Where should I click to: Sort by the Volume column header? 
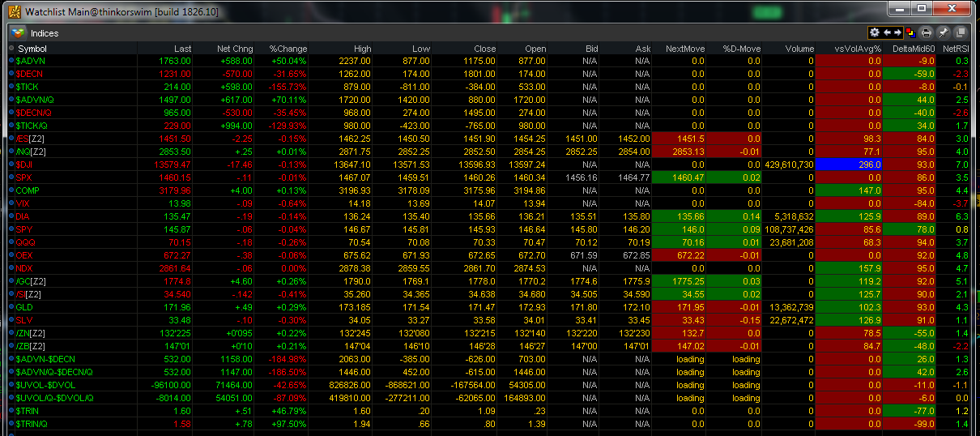799,49
